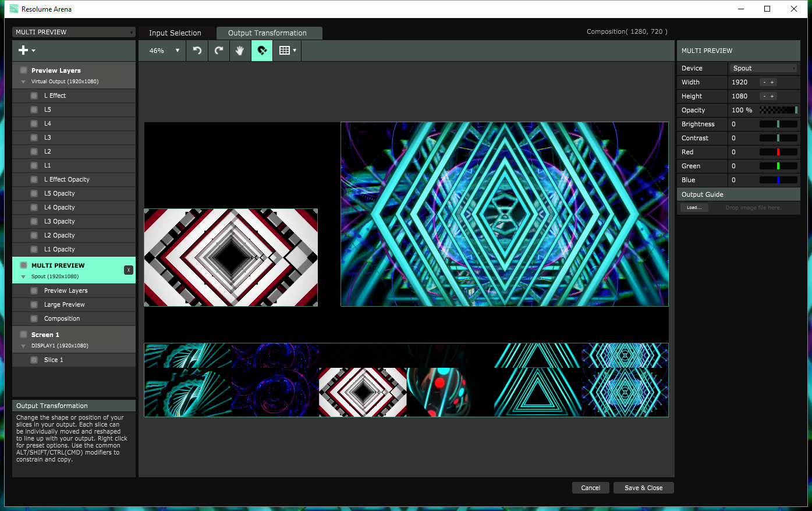Open the Device dropdown showing Spout
Screen dimensions: 812x511
click(x=763, y=68)
